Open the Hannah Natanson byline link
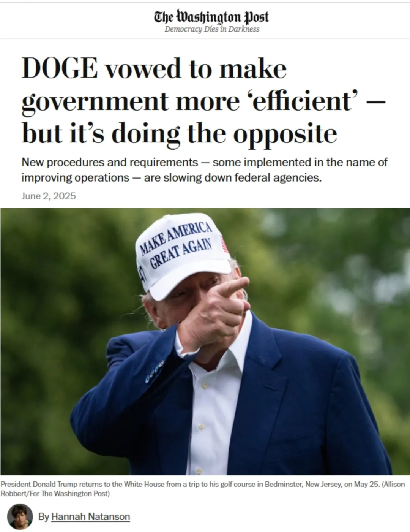Screen dimensions: 410x532 tap(90, 517)
